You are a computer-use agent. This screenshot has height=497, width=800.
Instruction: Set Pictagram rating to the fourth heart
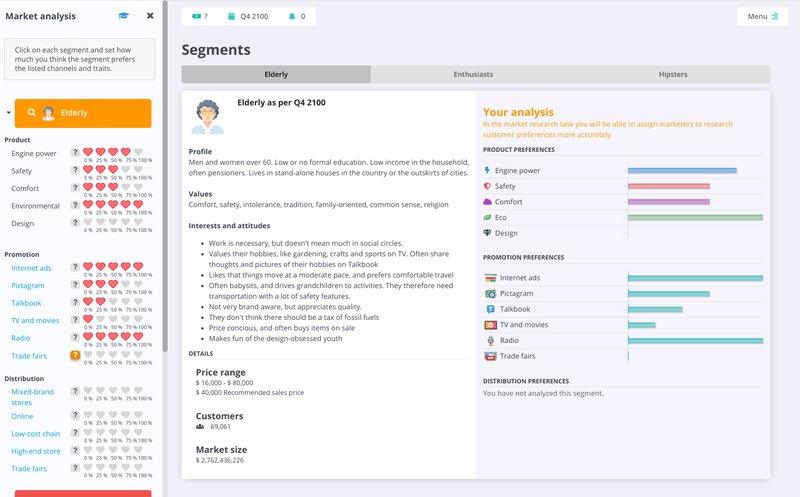pyautogui.click(x=126, y=284)
